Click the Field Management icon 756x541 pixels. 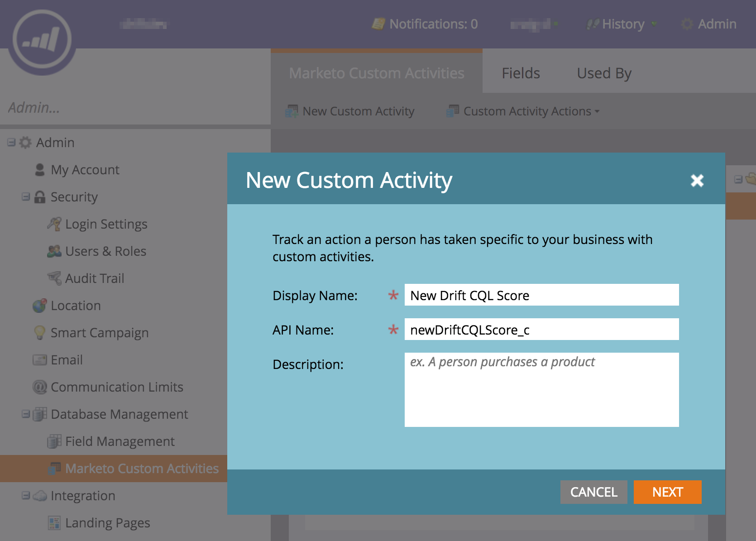54,441
